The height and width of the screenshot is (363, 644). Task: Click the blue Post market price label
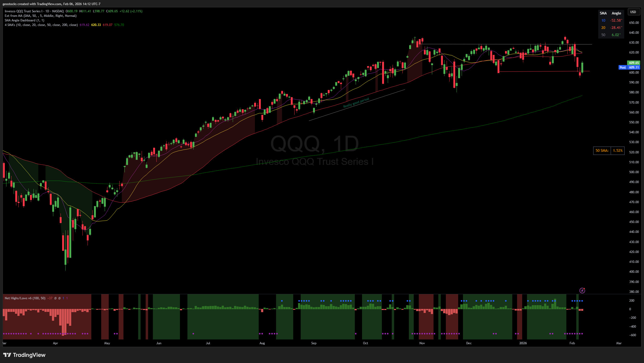pyautogui.click(x=623, y=67)
